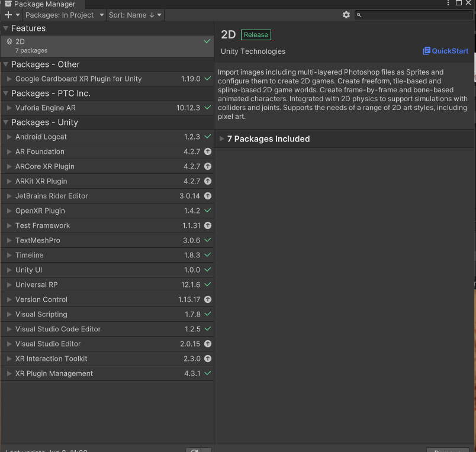This screenshot has height=452, width=476.
Task: Click the 2D feature layers icon
Action: tap(9, 42)
